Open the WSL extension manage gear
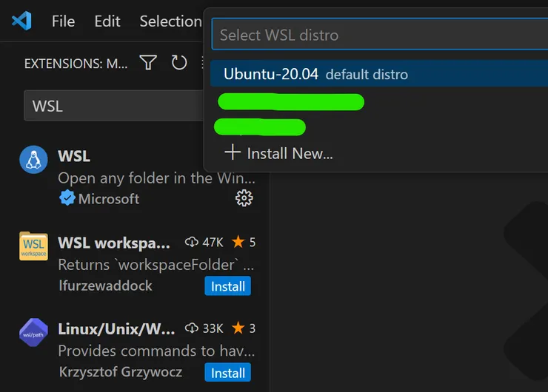The image size is (548, 392). coord(244,197)
